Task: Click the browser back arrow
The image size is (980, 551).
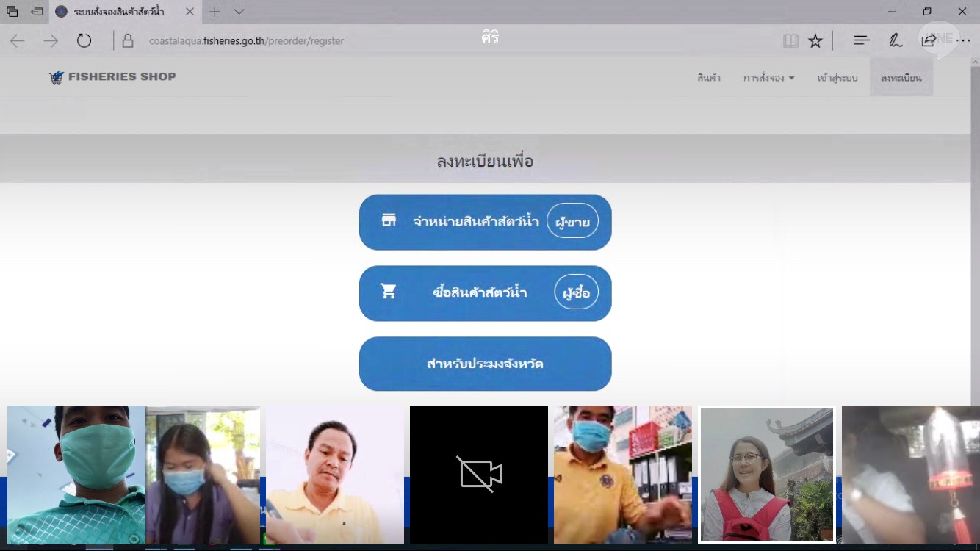Action: coord(17,41)
